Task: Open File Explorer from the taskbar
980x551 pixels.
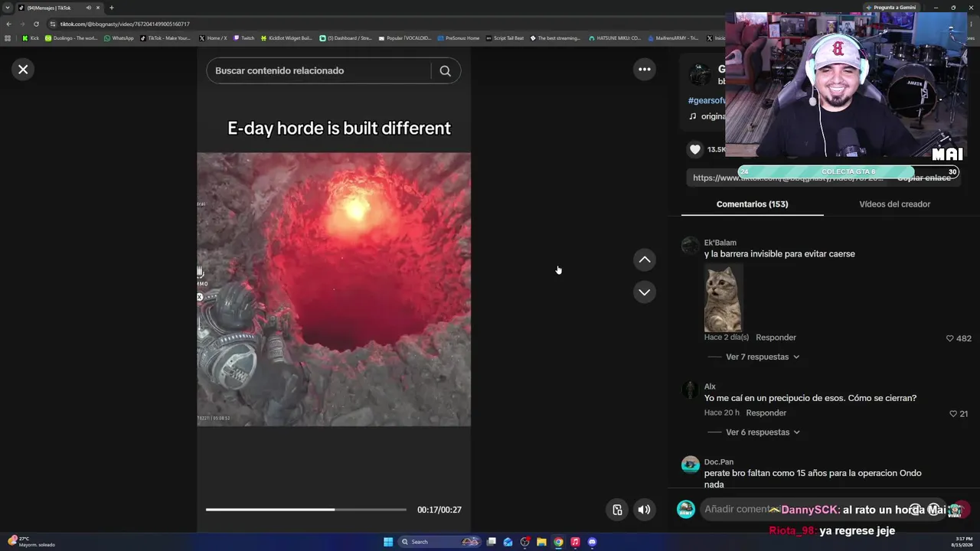Action: click(541, 542)
